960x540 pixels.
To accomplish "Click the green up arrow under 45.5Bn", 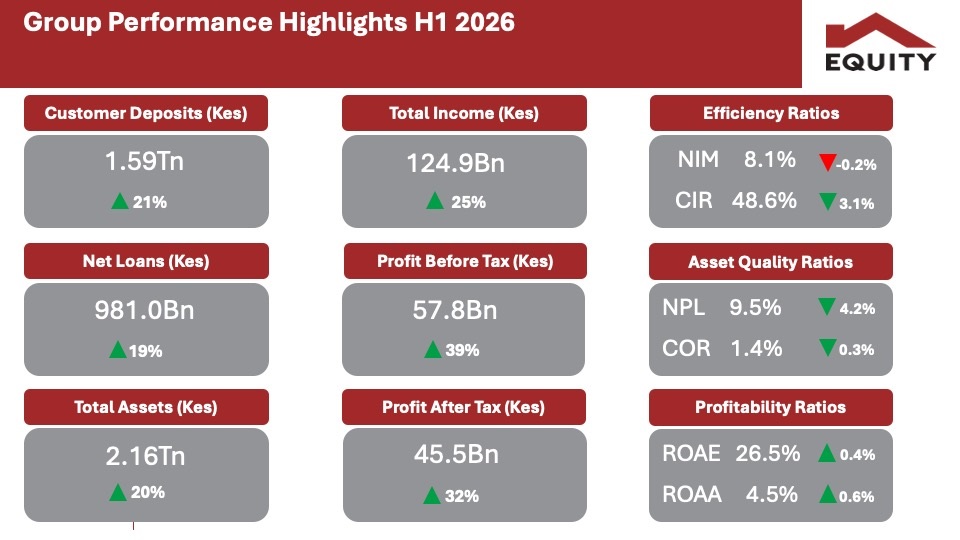I will coord(432,495).
